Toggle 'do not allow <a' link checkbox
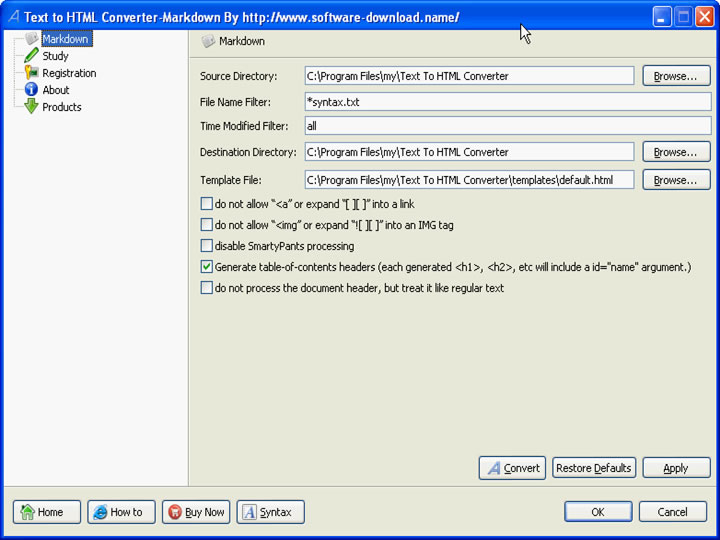The height and width of the screenshot is (540, 720). [207, 203]
